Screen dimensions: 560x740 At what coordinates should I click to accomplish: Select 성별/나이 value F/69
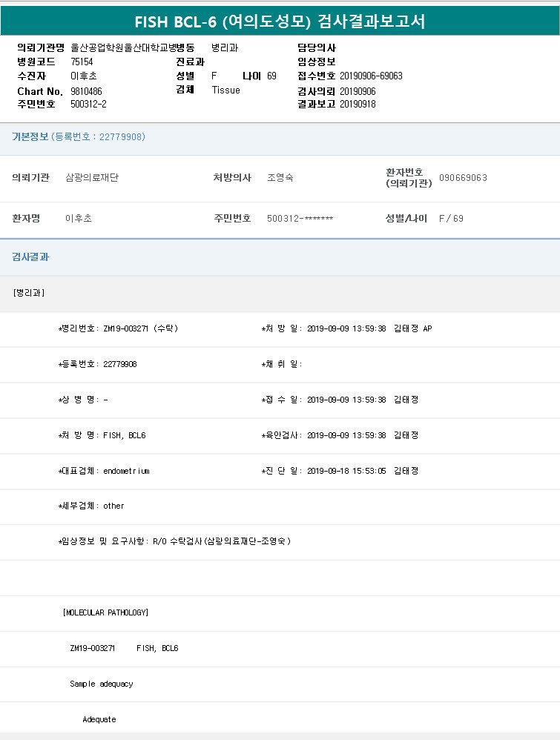point(451,219)
